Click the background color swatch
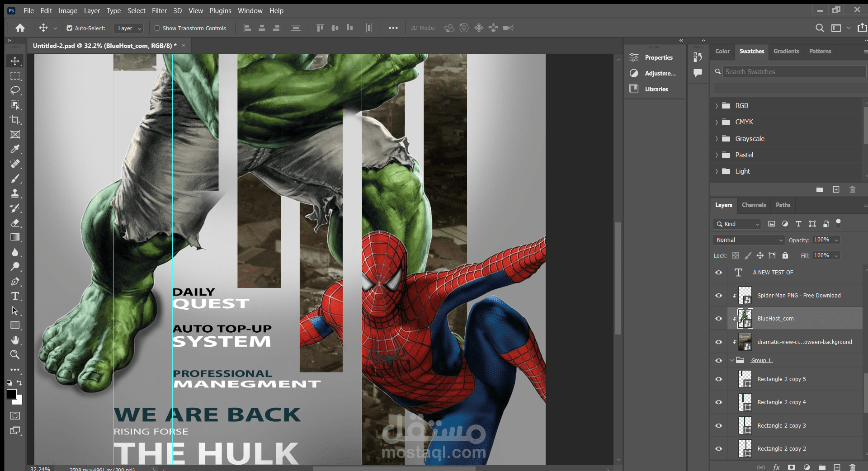The image size is (868, 471). [19, 401]
